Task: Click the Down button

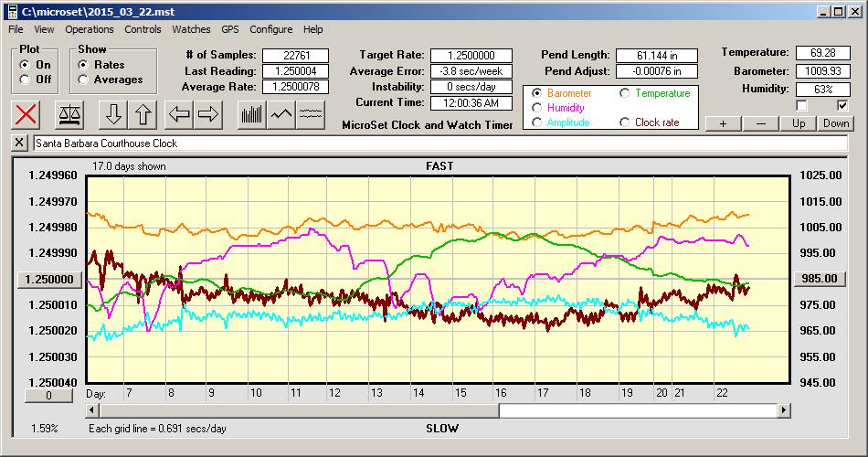Action: coord(836,123)
